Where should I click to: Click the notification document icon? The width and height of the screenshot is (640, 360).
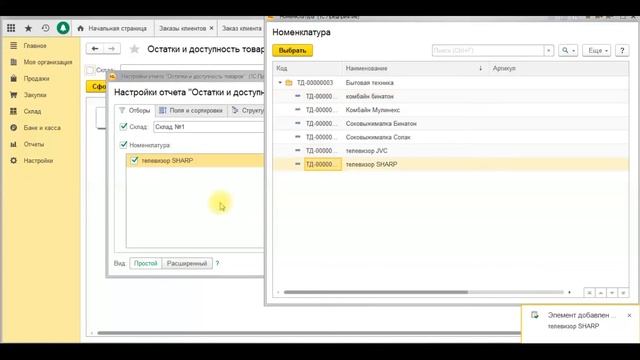(x=535, y=315)
